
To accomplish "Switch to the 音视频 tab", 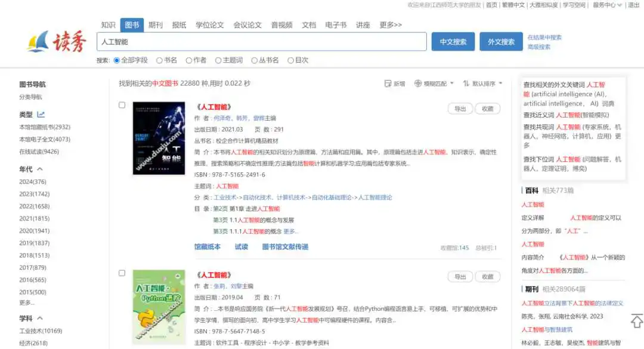I will click(281, 24).
